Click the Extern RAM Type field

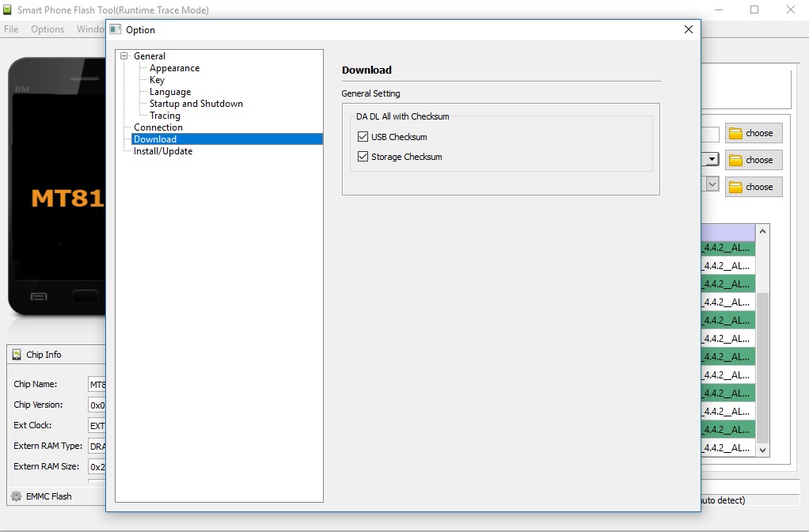[97, 446]
